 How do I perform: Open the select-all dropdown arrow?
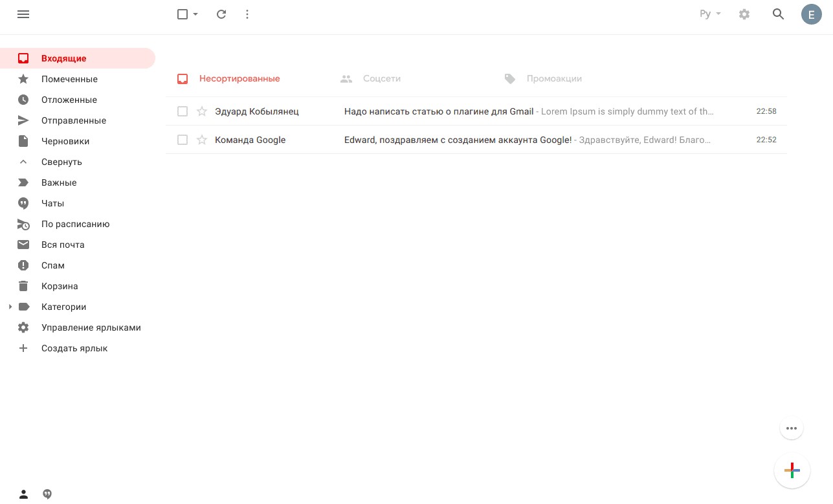click(x=195, y=14)
